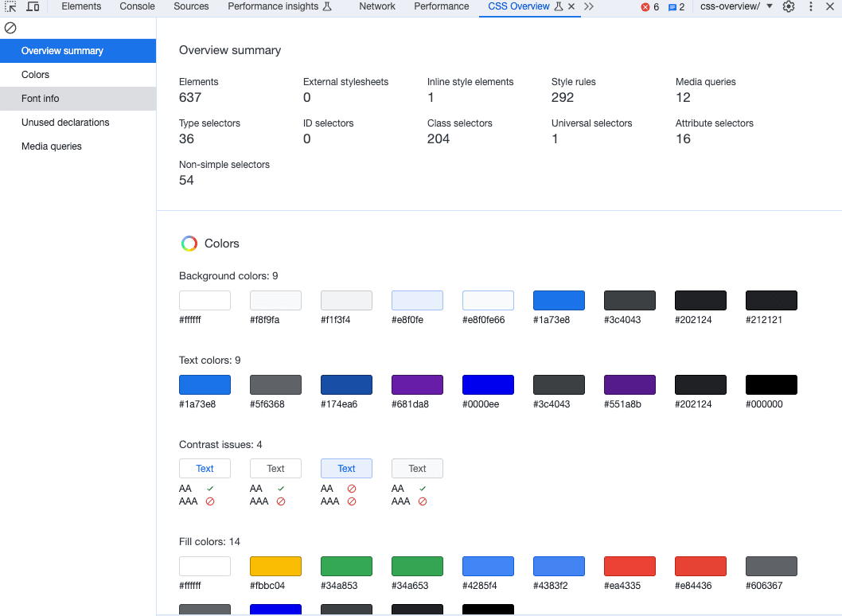Click the third contrast issue Text button
Viewport: 842px width, 616px height.
coord(346,469)
